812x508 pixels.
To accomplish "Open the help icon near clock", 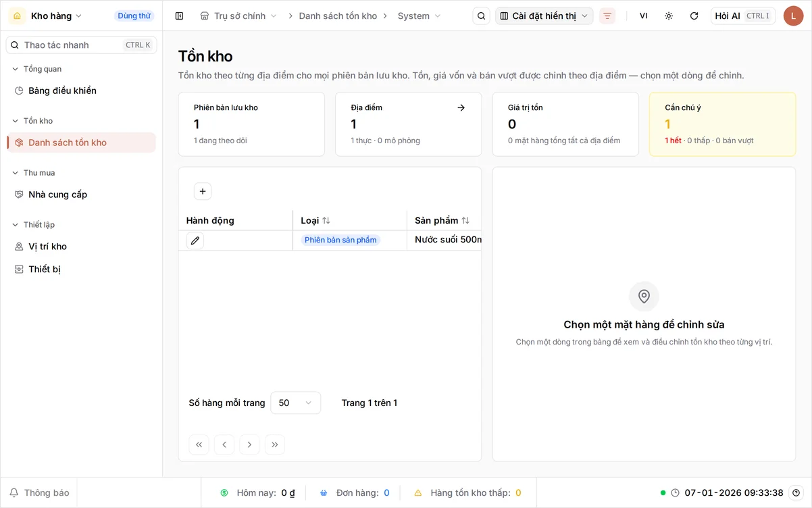I will (x=796, y=492).
